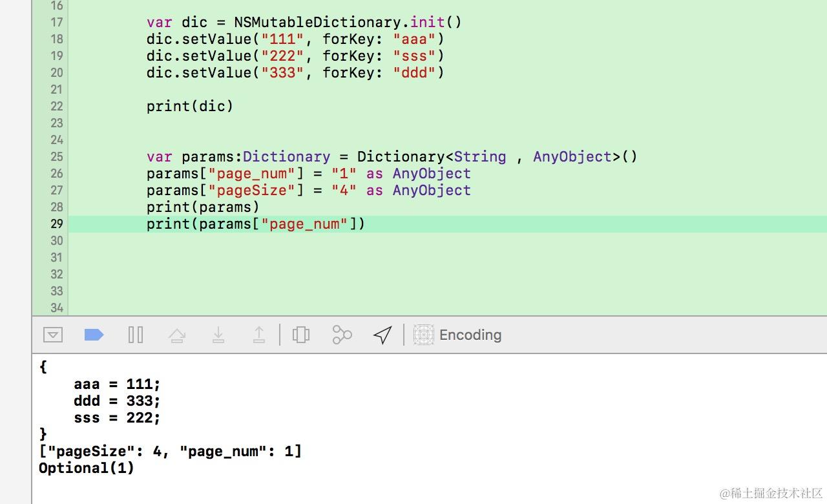Screen dimensions: 827x504
Task: Click console output line sss = 222;
Action: tap(117, 417)
